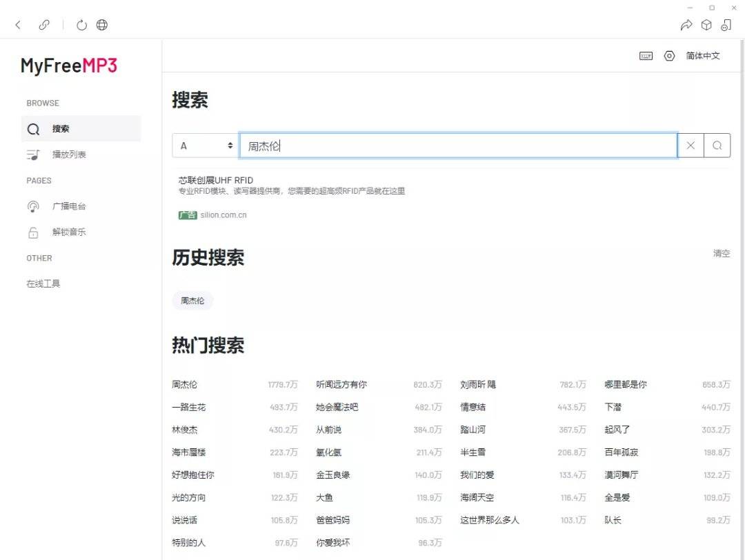745x560 pixels.
Task: Submit search with magnifier button
Action: pyautogui.click(x=717, y=146)
